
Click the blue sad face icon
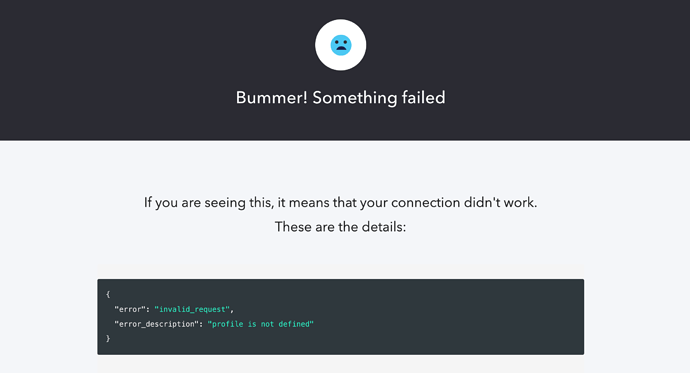(341, 45)
